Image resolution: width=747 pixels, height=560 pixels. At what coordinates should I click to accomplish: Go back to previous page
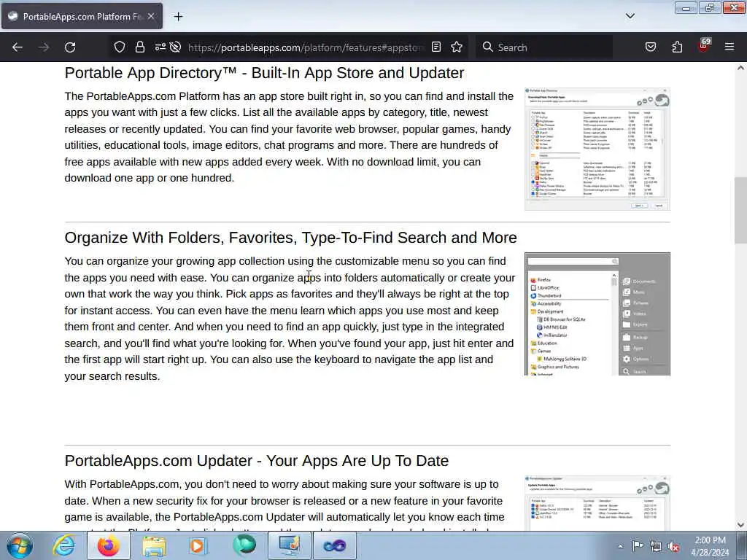(18, 47)
